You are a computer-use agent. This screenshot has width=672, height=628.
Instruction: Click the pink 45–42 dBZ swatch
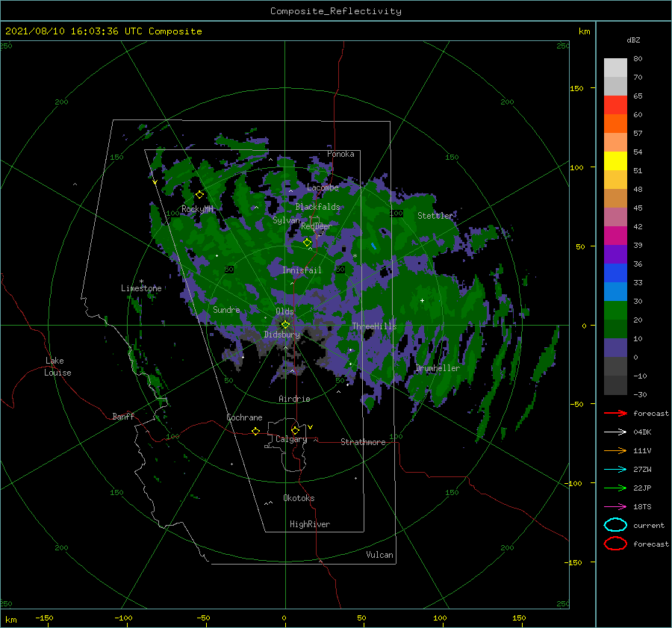(x=615, y=217)
